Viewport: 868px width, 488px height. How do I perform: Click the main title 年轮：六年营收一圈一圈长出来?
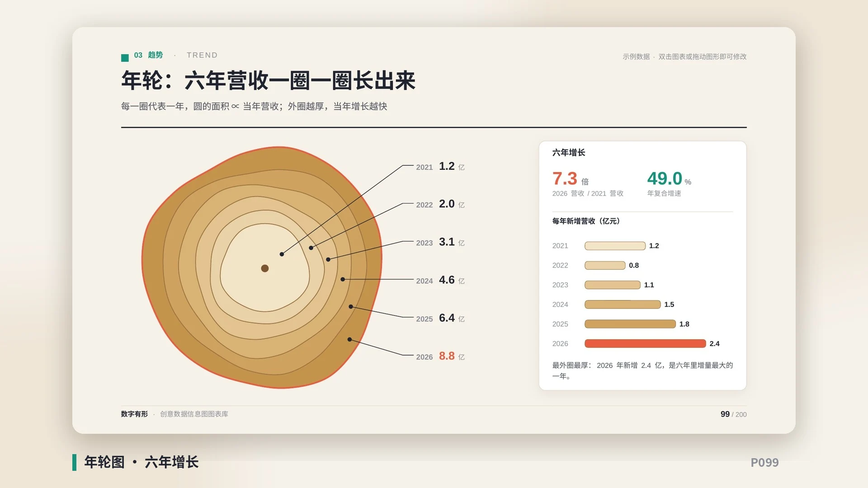pyautogui.click(x=268, y=80)
